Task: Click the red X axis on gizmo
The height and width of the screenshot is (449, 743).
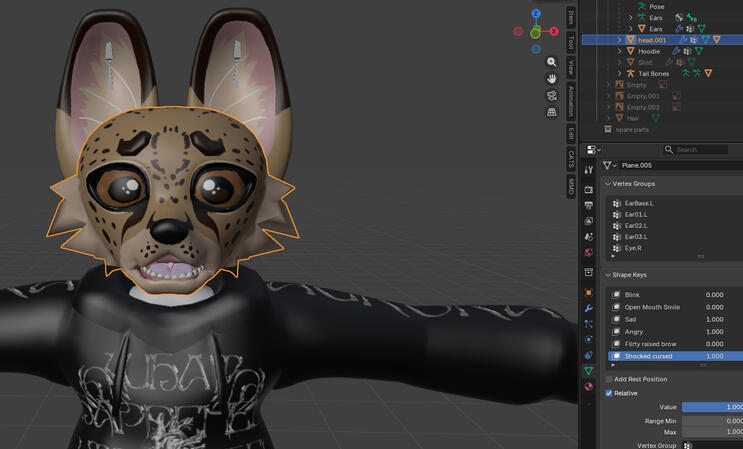Action: click(x=553, y=31)
